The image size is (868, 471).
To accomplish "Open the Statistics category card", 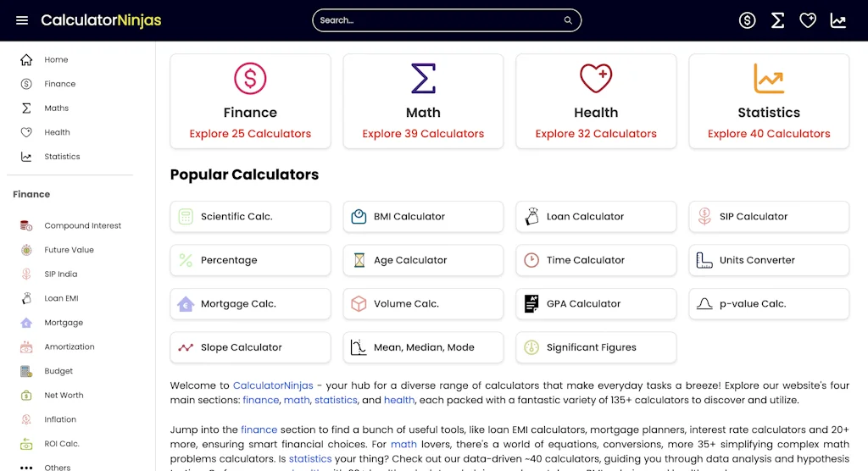I will 769,102.
